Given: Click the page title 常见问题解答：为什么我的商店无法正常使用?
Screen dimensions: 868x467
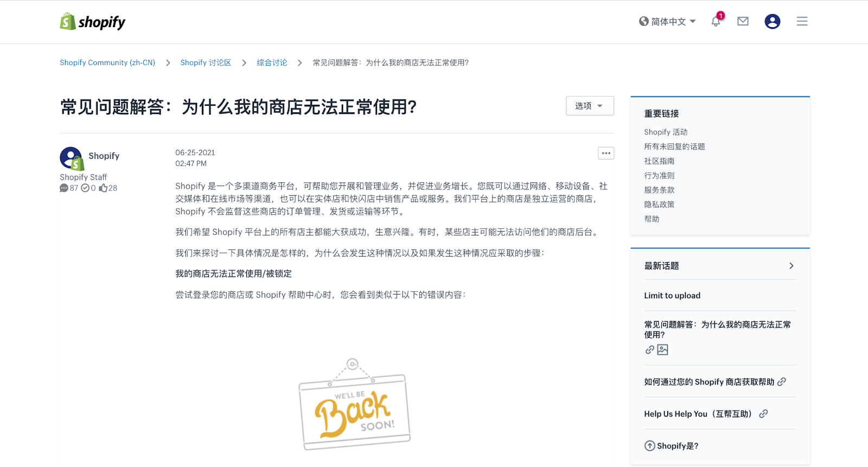Looking at the screenshot, I should tap(238, 107).
